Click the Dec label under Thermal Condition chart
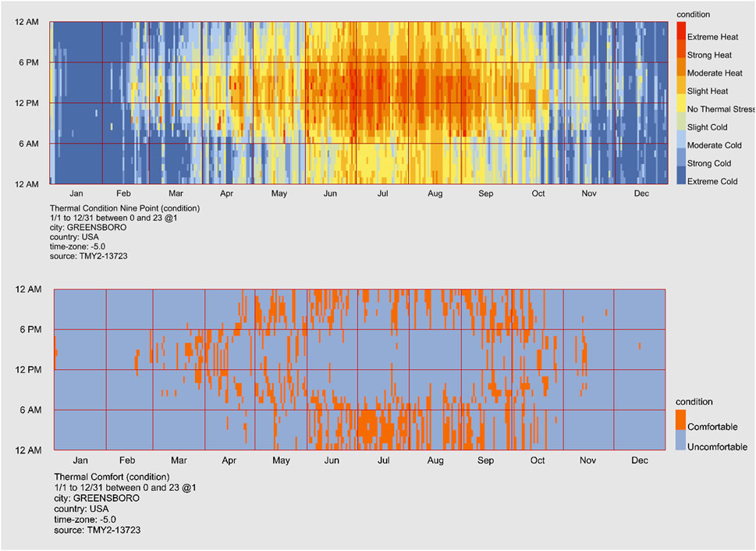This screenshot has width=756, height=551. pos(641,194)
